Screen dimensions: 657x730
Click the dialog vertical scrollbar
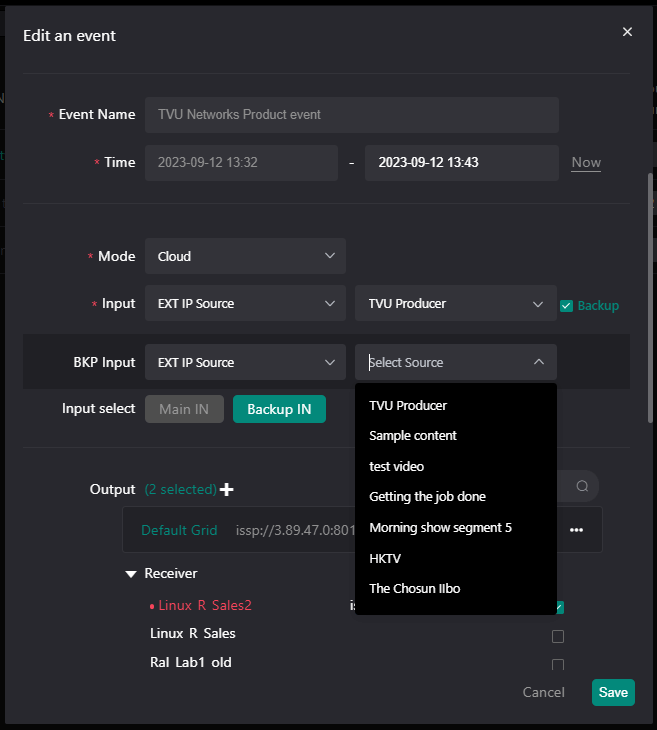click(650, 298)
